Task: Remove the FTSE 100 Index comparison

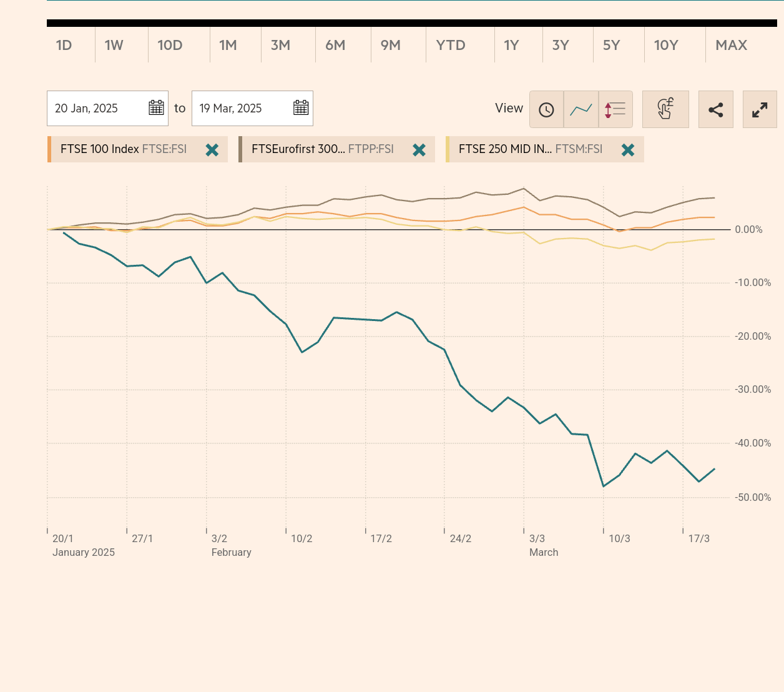Action: [x=212, y=150]
